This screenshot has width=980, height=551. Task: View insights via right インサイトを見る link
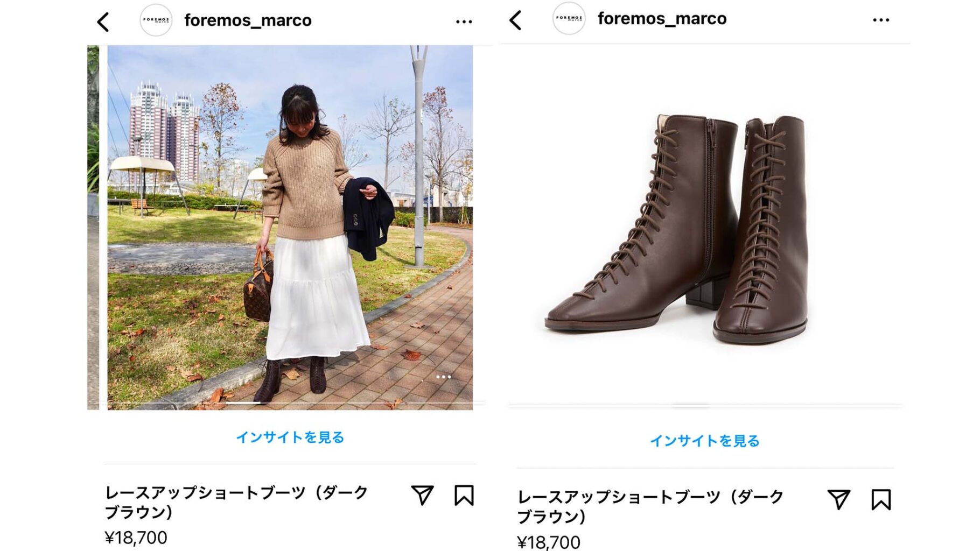point(705,441)
